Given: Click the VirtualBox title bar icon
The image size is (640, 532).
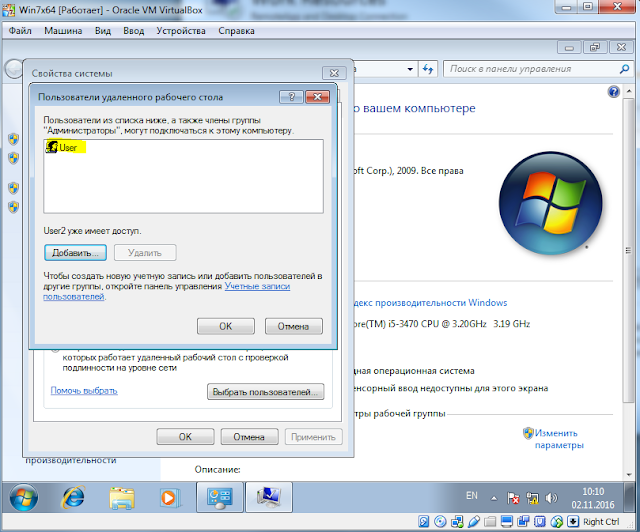Looking at the screenshot, I should point(9,9).
